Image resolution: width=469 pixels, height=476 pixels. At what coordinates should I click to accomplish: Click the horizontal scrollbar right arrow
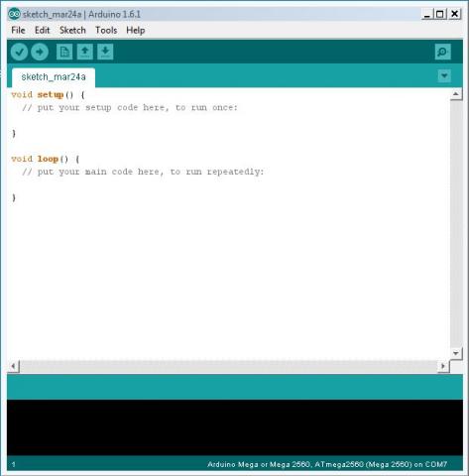[x=443, y=366]
